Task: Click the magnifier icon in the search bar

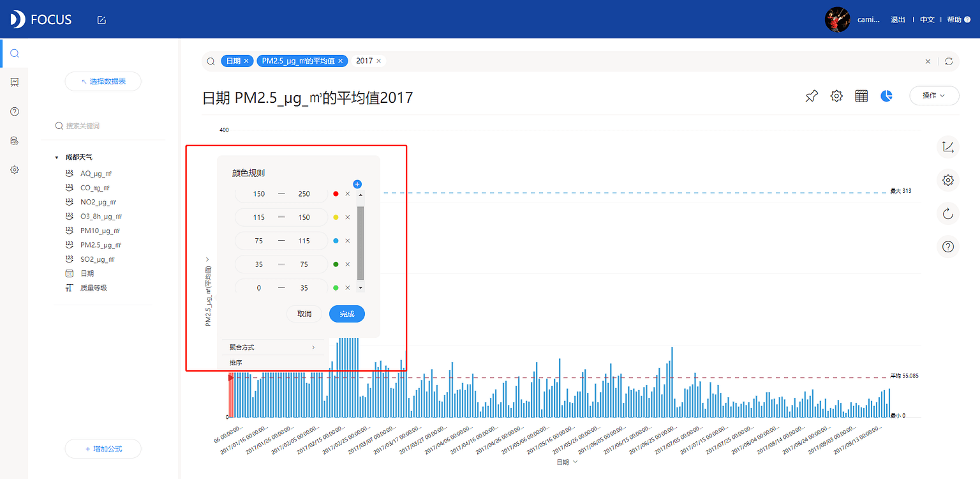Action: click(210, 61)
